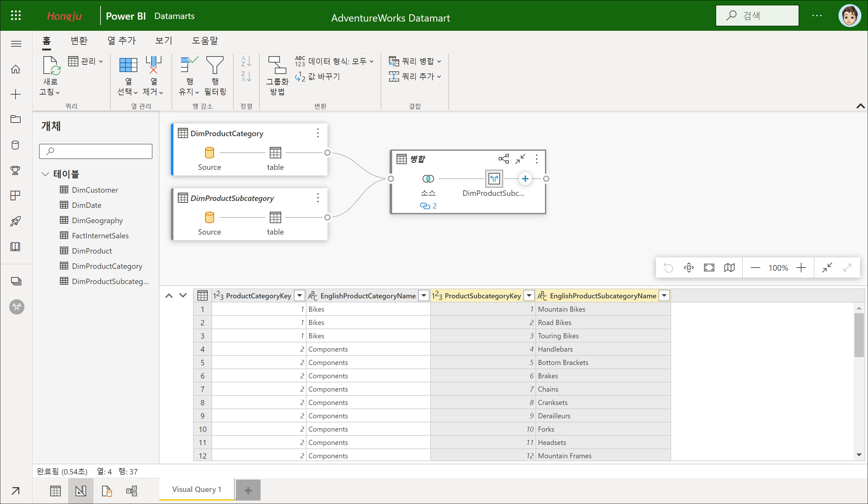Viewport: 868px width, 504px height.
Task: Click the fit-to-view icon in the diagram toolbar
Action: pyautogui.click(x=709, y=268)
